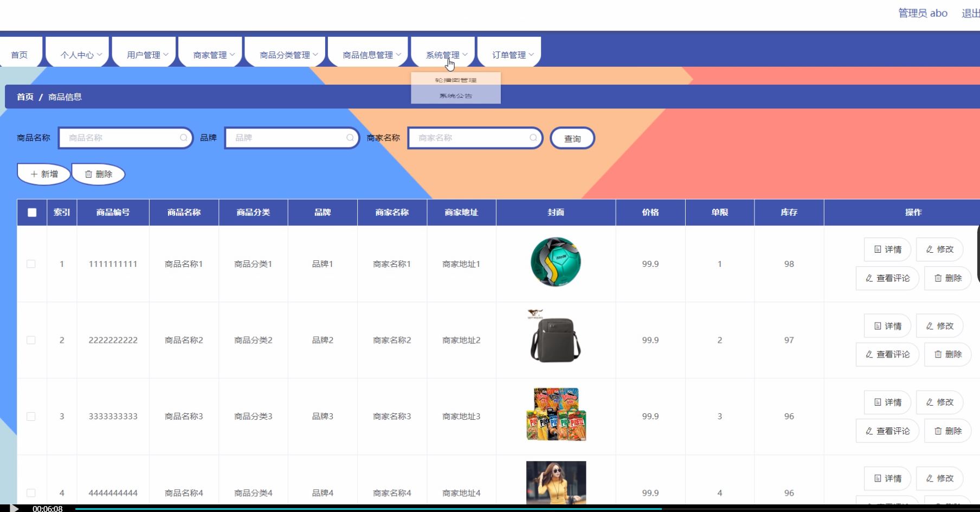The height and width of the screenshot is (512, 980).
Task: Focus the 商品名称 search input
Action: tap(126, 138)
